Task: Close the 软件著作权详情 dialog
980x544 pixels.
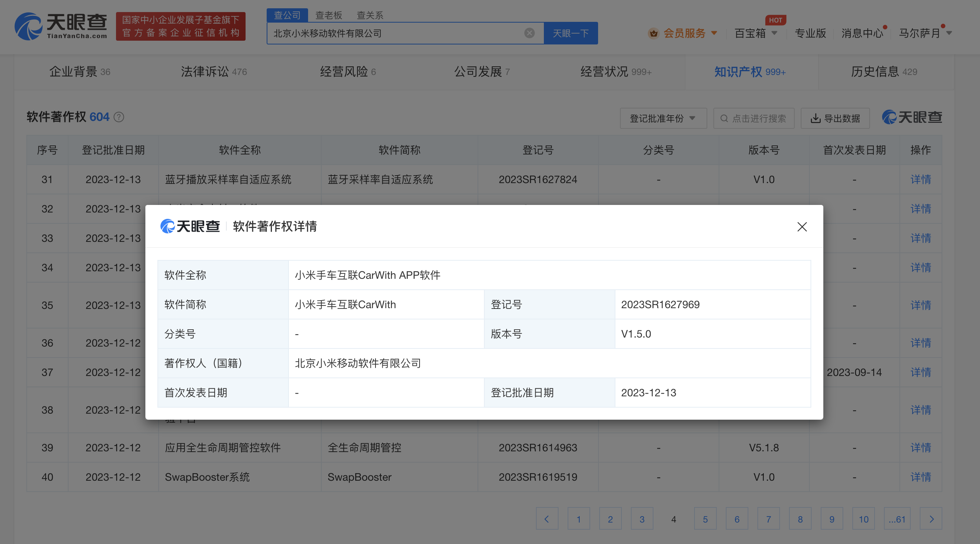Action: pos(802,227)
